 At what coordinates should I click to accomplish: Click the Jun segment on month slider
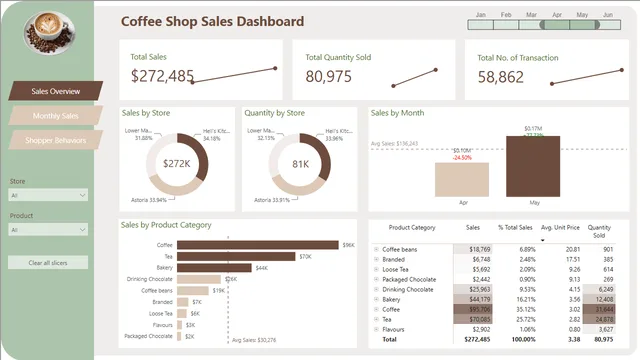pyautogui.click(x=610, y=25)
